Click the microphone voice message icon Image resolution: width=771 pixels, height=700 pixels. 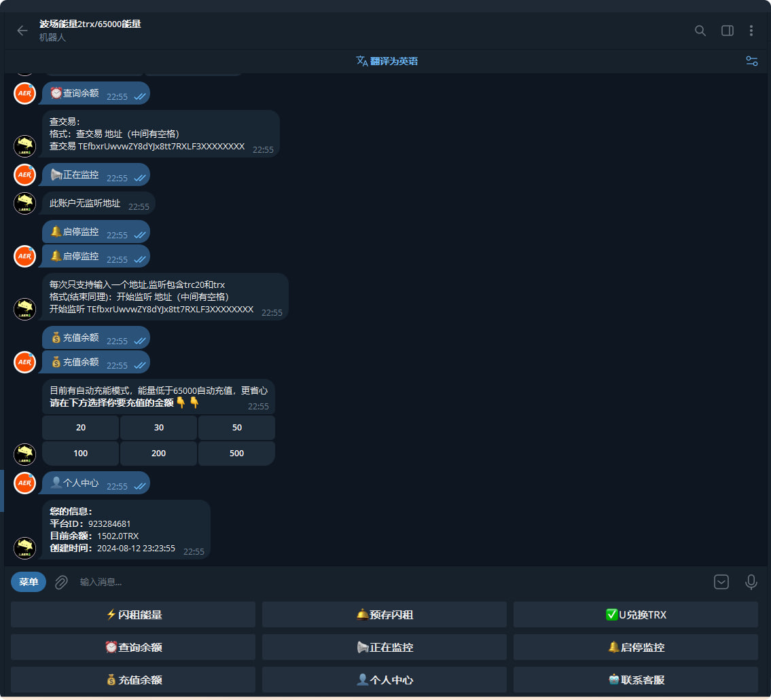tap(751, 582)
